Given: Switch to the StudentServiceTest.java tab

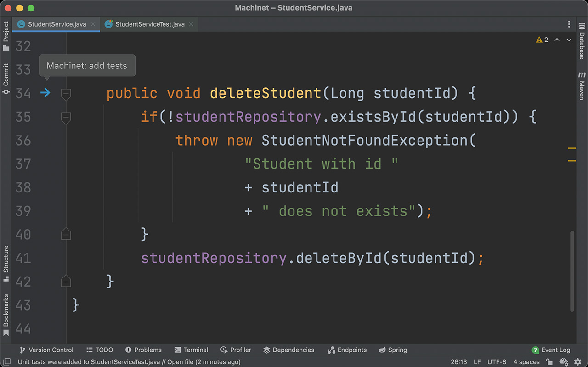Looking at the screenshot, I should (149, 24).
